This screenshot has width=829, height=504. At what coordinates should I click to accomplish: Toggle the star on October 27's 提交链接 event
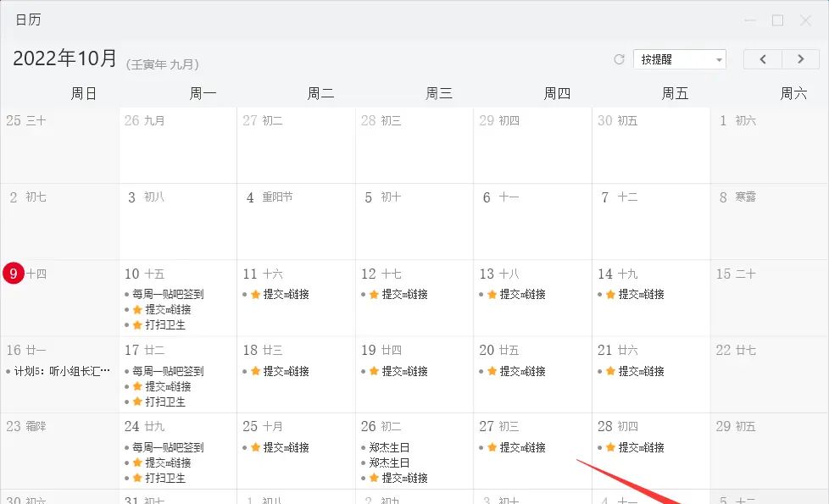point(492,447)
